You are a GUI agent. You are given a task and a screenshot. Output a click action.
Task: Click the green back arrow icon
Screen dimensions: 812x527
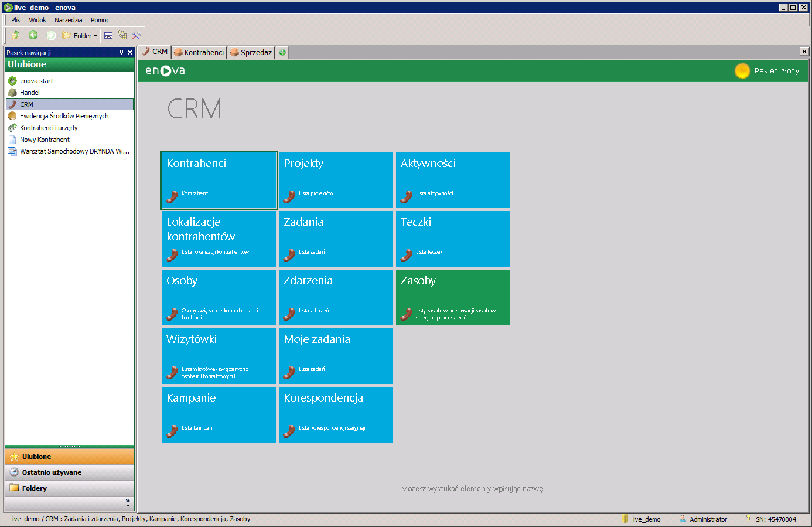(x=33, y=35)
